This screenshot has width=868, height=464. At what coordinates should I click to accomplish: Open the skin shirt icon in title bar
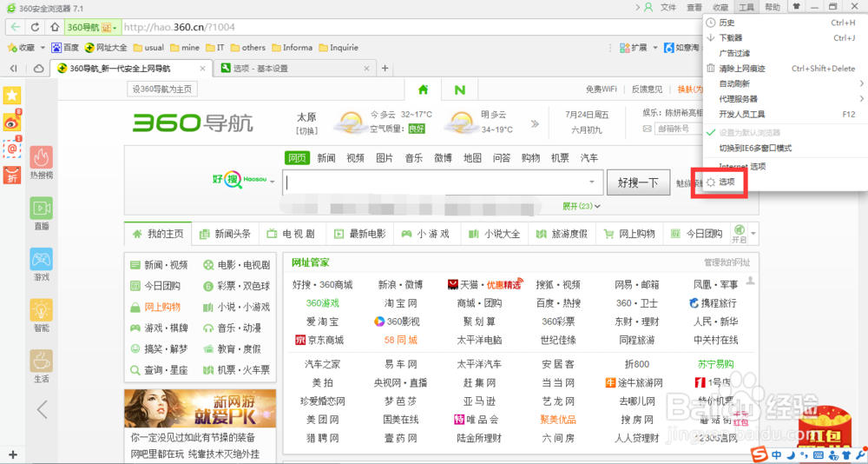(796, 7)
